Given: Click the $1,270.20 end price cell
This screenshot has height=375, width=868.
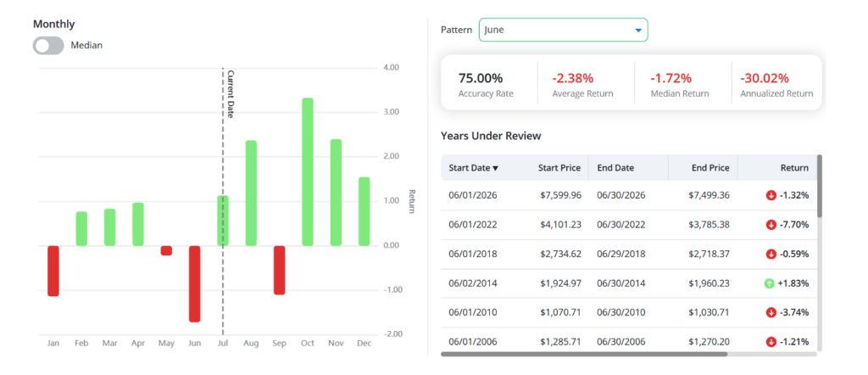Looking at the screenshot, I should coord(709,342).
